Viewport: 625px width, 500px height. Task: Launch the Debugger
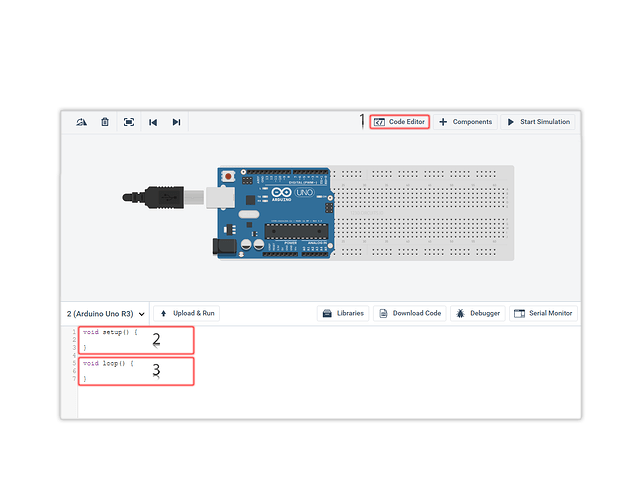click(x=477, y=313)
